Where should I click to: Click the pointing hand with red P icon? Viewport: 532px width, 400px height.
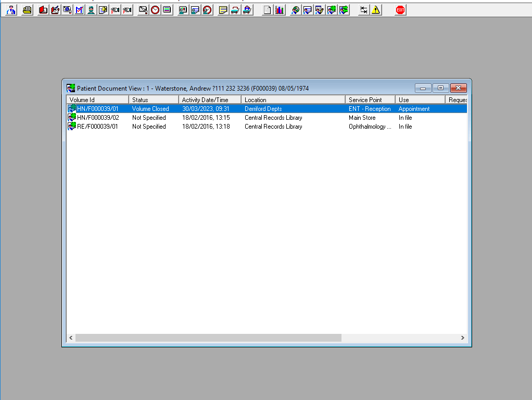[x=127, y=10]
